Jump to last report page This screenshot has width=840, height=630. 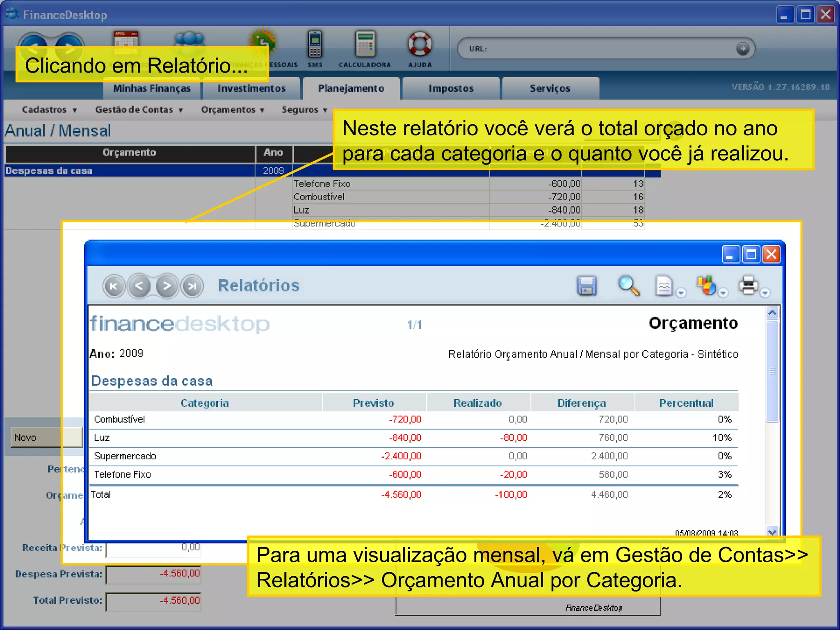(192, 286)
